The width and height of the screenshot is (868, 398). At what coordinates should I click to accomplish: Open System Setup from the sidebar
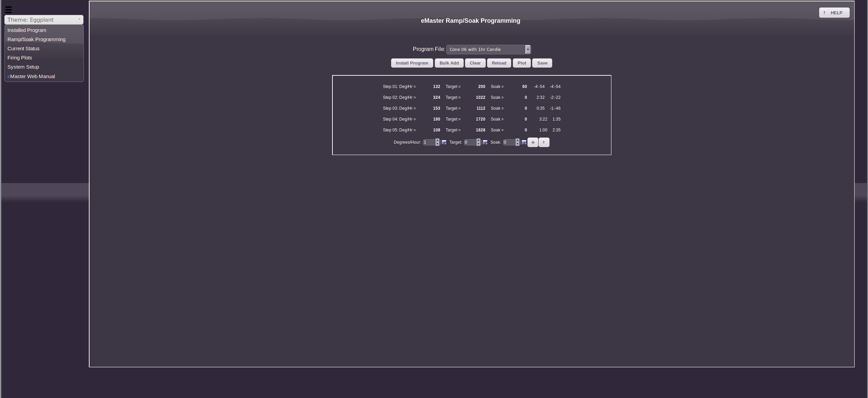pyautogui.click(x=23, y=67)
